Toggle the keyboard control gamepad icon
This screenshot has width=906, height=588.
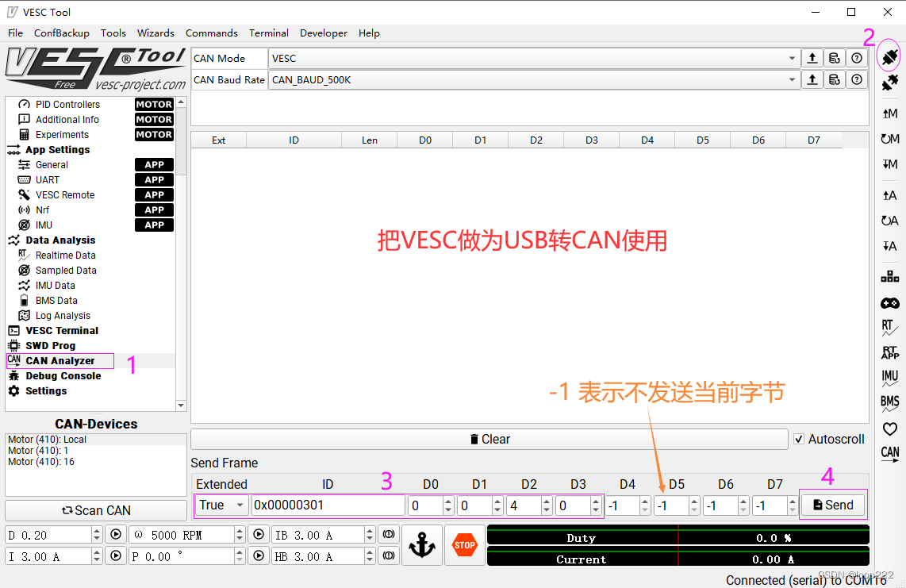click(x=890, y=303)
